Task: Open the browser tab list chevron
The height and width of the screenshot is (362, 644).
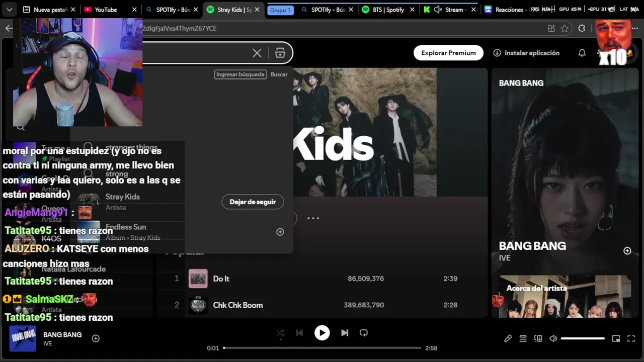Action: click(x=10, y=10)
